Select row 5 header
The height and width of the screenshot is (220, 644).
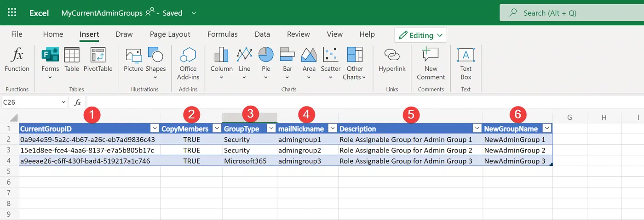pos(9,172)
